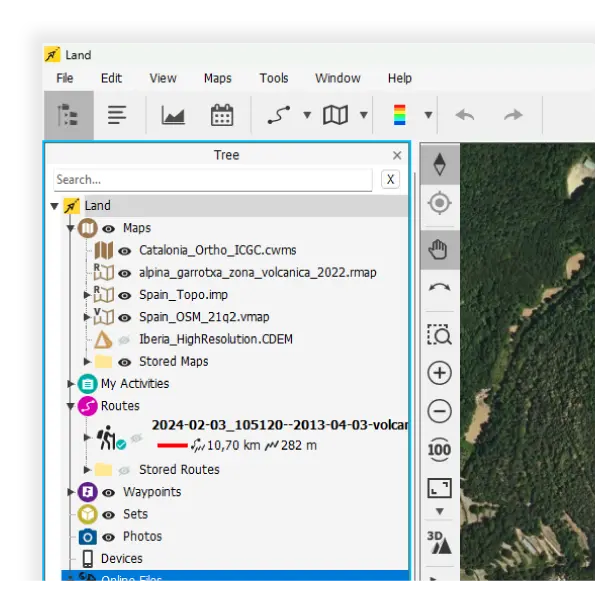Expand the My Activities tree node
Viewport: 601px width, 601px height.
[70, 384]
